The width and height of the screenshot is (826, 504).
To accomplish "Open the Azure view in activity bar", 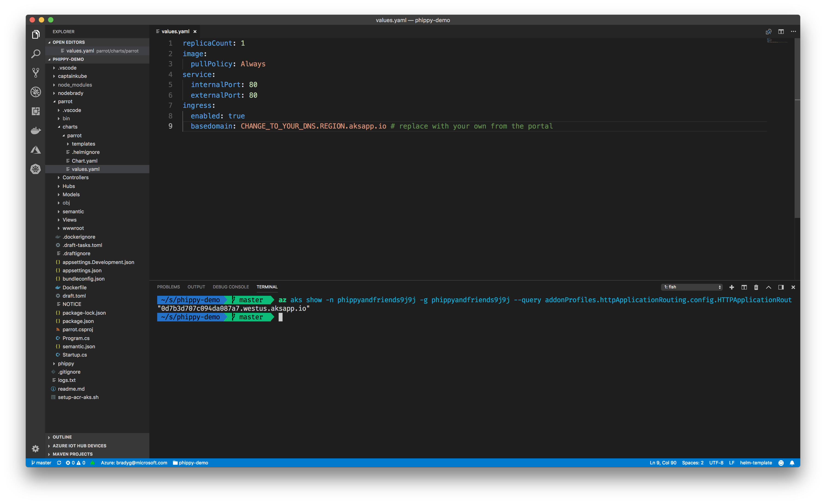I will pyautogui.click(x=35, y=150).
